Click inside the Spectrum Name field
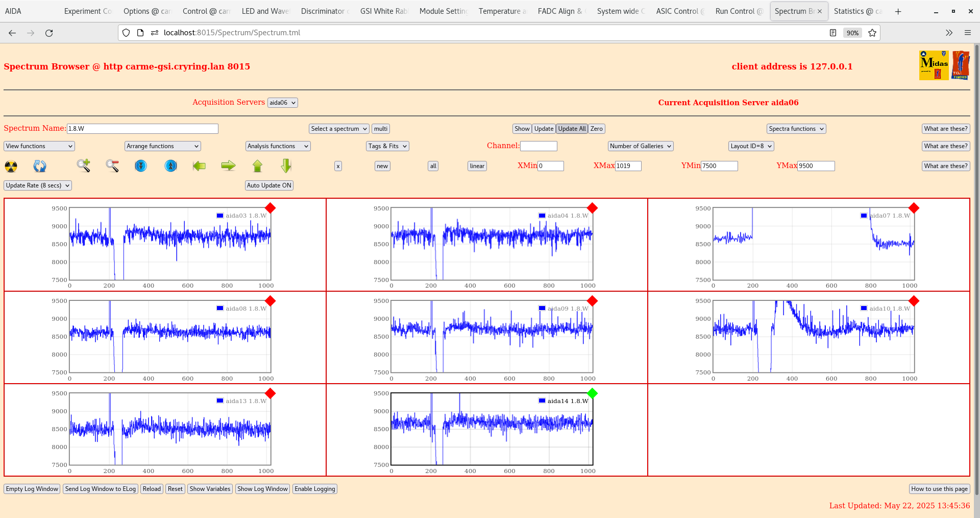 (143, 128)
